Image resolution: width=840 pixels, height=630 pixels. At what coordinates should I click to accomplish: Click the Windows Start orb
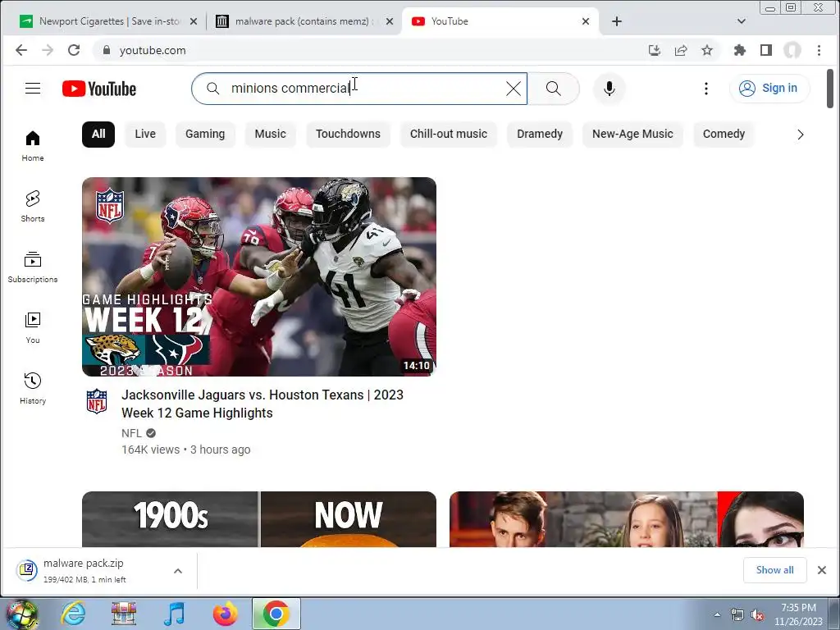(22, 614)
